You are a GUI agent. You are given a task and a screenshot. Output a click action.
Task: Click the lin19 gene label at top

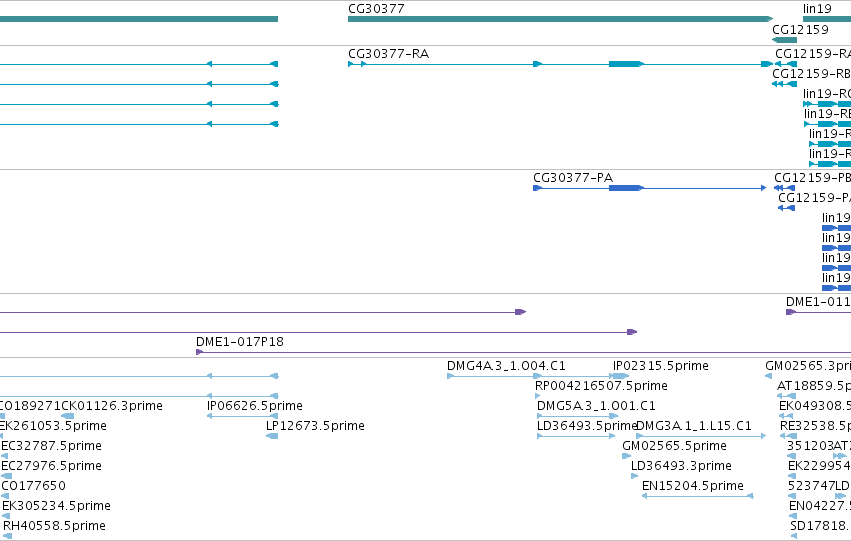[817, 9]
